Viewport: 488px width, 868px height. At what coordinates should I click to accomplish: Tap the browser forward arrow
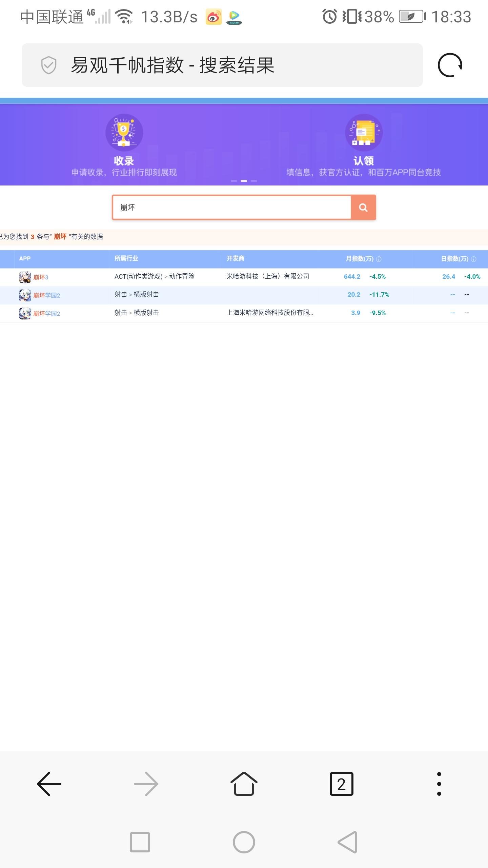pyautogui.click(x=146, y=784)
